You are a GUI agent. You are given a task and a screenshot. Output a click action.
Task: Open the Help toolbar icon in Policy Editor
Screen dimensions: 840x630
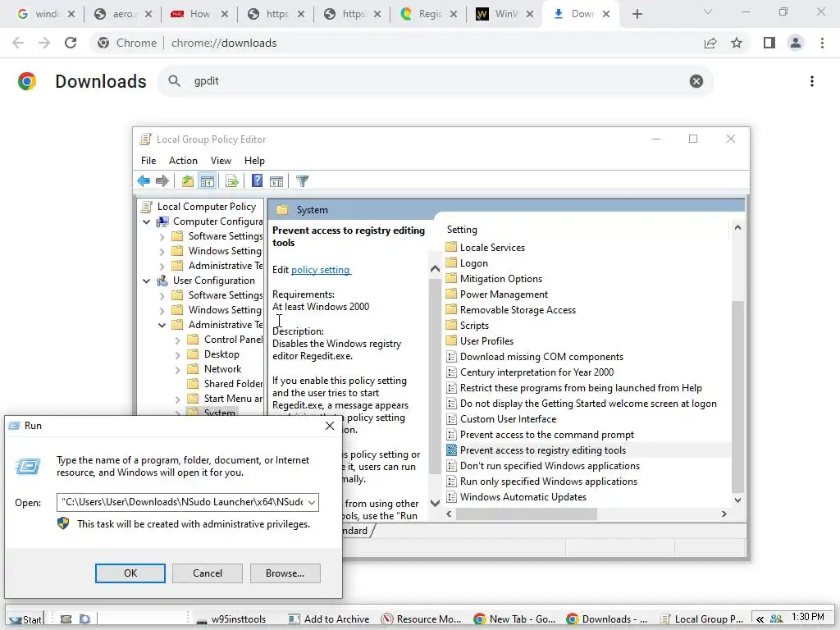[x=257, y=181]
